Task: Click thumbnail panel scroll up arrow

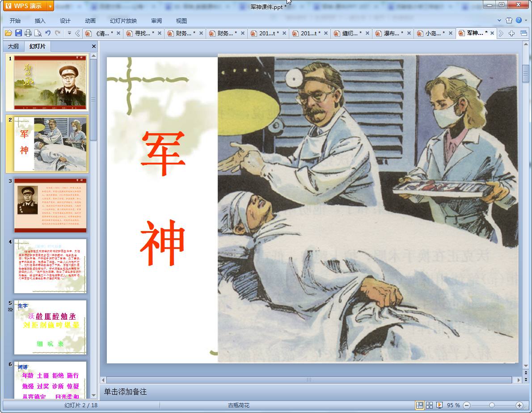Action: [93, 55]
